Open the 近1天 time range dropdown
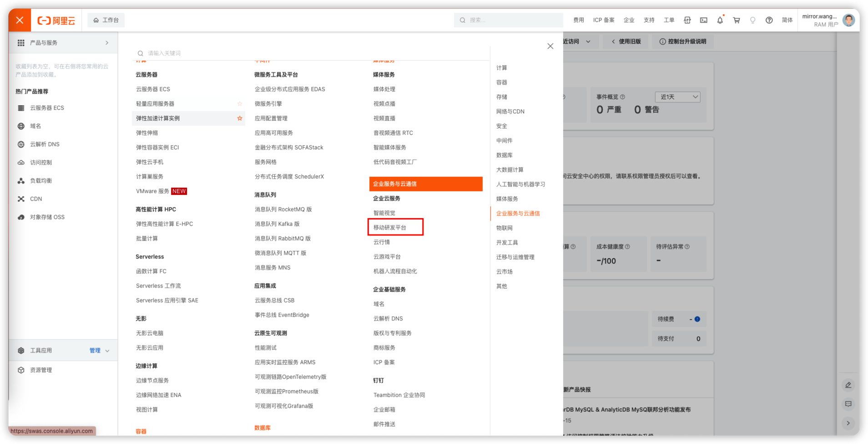Viewport: 868px width, 444px height. click(678, 97)
